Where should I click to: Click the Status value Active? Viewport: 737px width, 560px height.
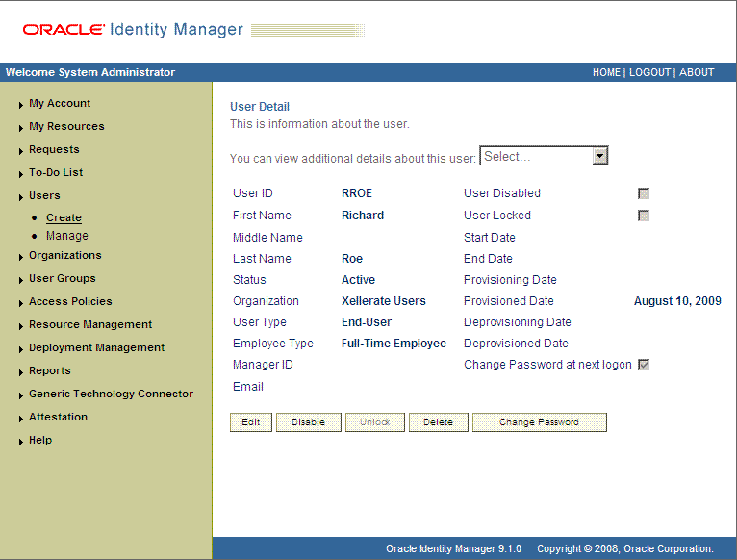tap(358, 280)
